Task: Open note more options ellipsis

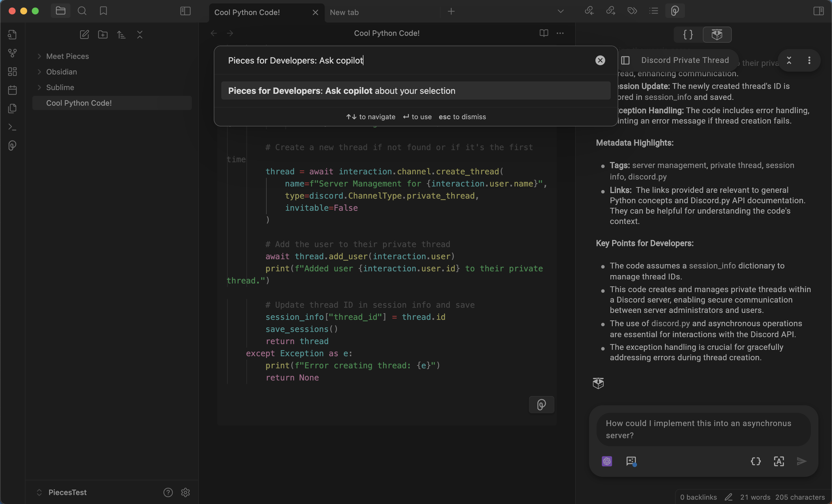Action: 560,33
